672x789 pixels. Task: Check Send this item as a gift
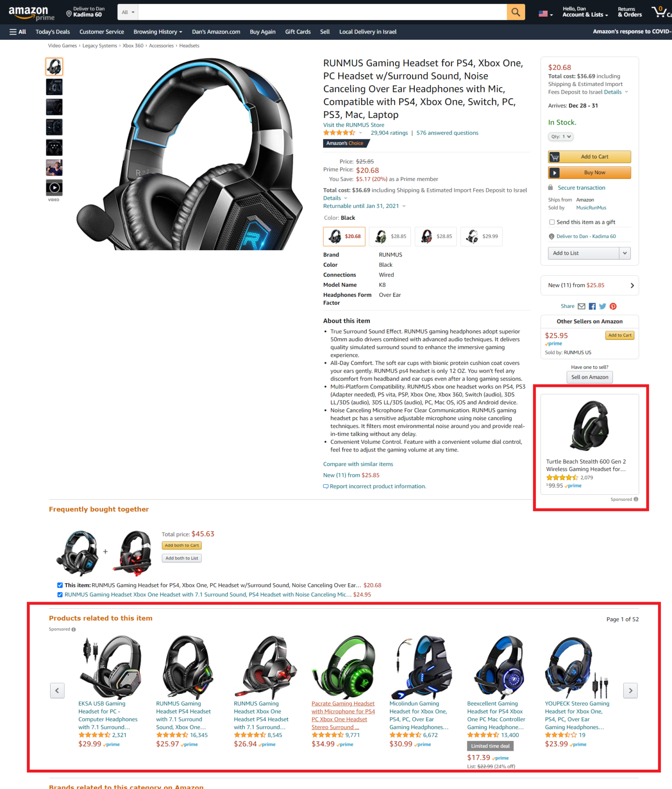pos(552,222)
